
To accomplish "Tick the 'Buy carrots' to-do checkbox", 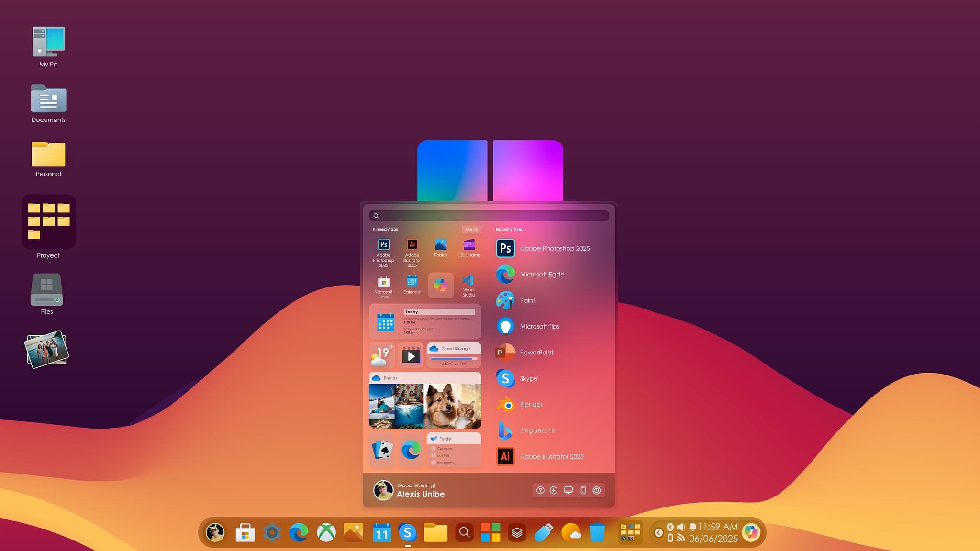I will pyautogui.click(x=434, y=463).
